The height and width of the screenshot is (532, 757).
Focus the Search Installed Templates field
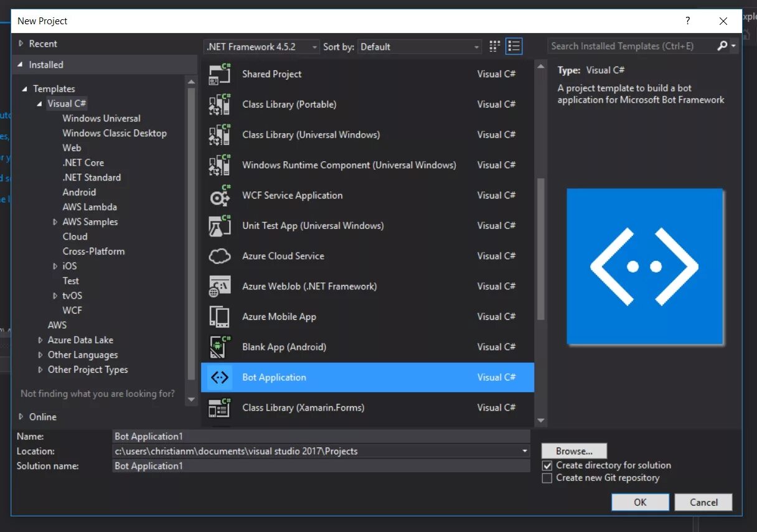point(632,46)
